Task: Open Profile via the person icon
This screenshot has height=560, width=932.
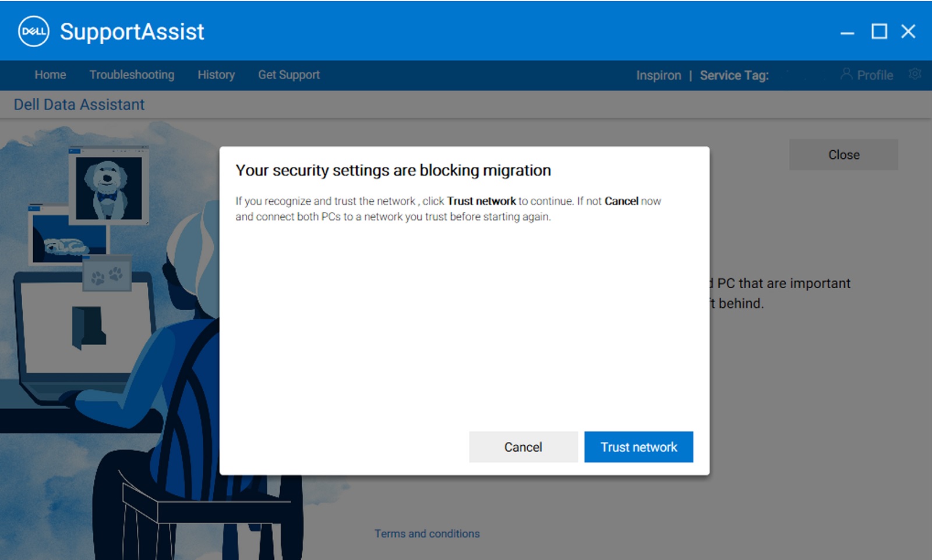Action: [866, 75]
